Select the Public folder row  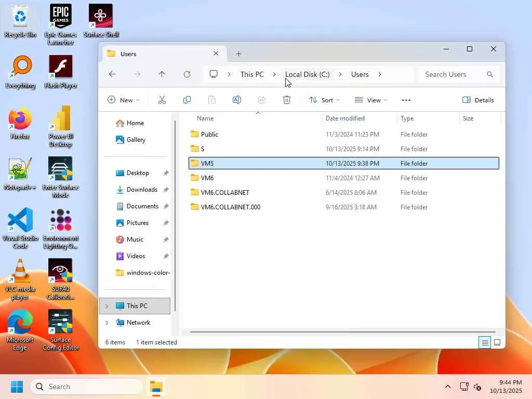(x=344, y=135)
